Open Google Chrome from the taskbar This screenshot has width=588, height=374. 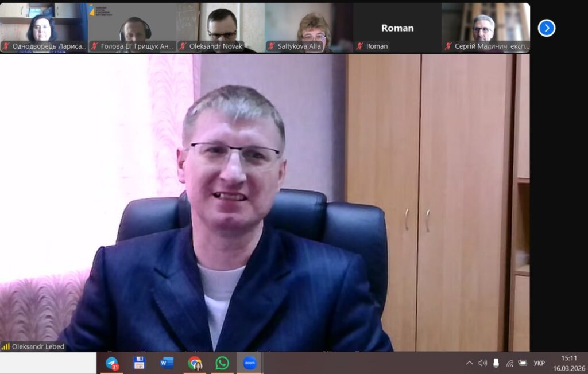click(x=195, y=363)
